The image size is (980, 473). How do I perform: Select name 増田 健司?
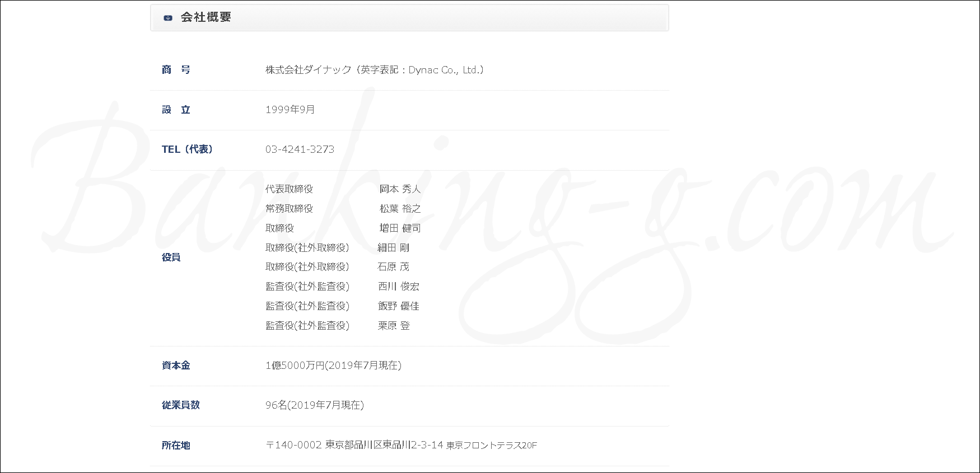point(400,228)
